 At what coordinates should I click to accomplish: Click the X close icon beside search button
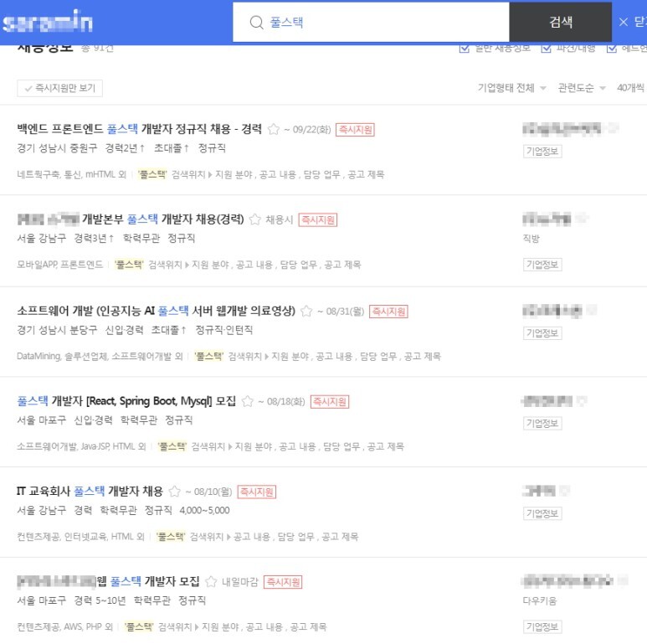pyautogui.click(x=623, y=22)
